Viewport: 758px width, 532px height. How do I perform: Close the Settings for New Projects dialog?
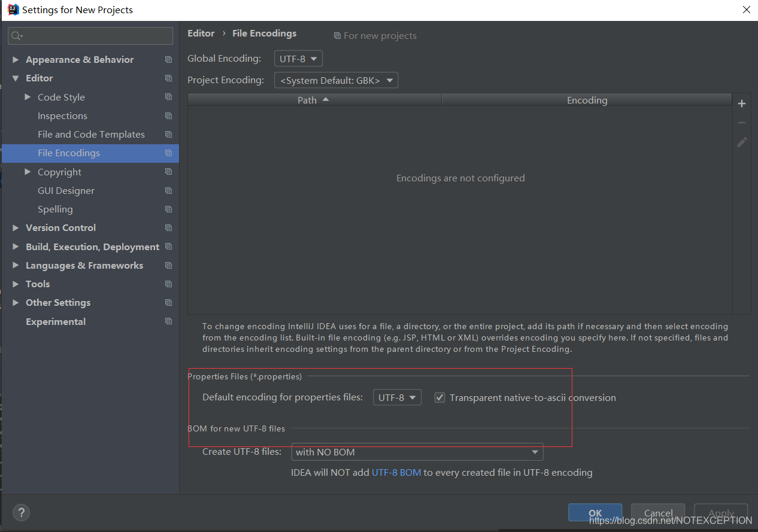point(746,10)
